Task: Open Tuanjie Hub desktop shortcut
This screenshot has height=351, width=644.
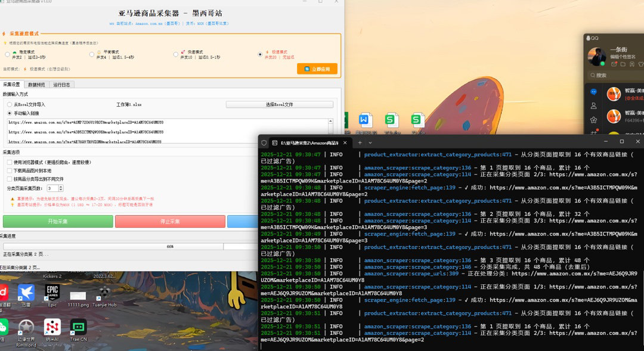Action: [104, 296]
